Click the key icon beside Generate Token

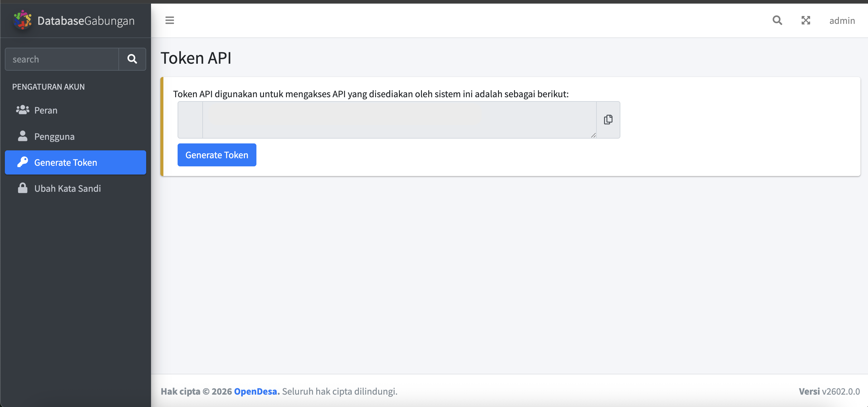click(23, 162)
